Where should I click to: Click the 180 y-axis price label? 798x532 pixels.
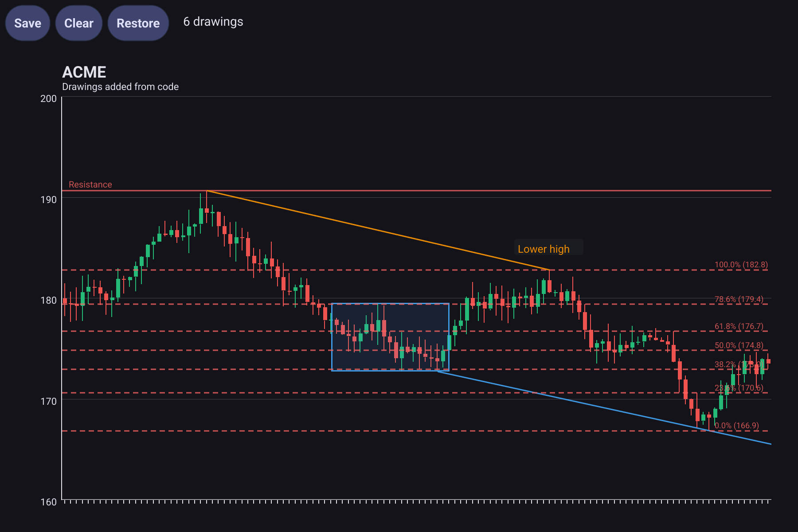coord(48,300)
